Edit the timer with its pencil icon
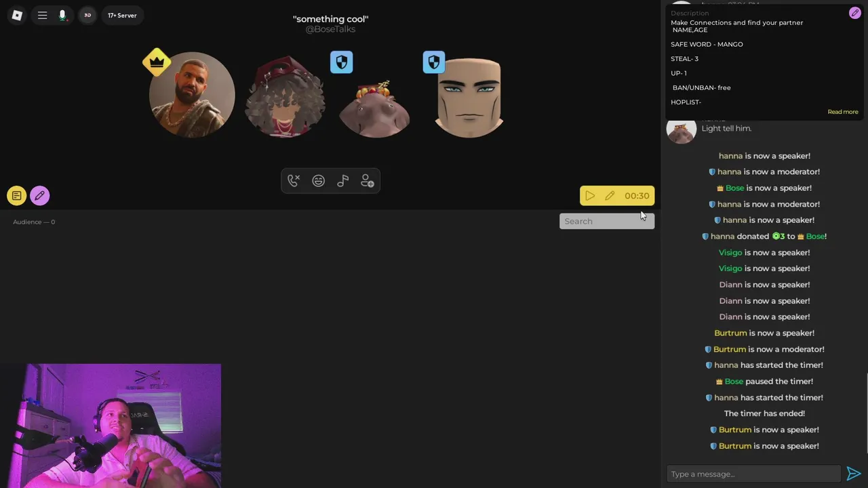This screenshot has width=868, height=488. tap(610, 196)
